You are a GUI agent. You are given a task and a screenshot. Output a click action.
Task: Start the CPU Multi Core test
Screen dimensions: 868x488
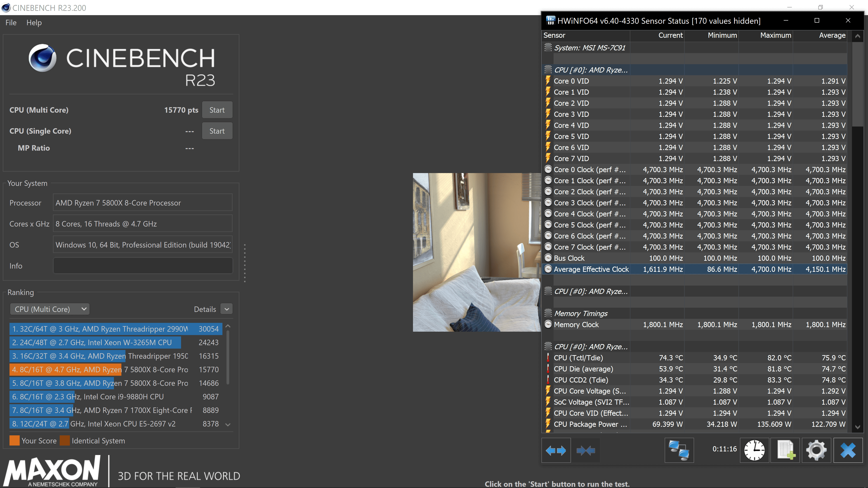pos(217,110)
